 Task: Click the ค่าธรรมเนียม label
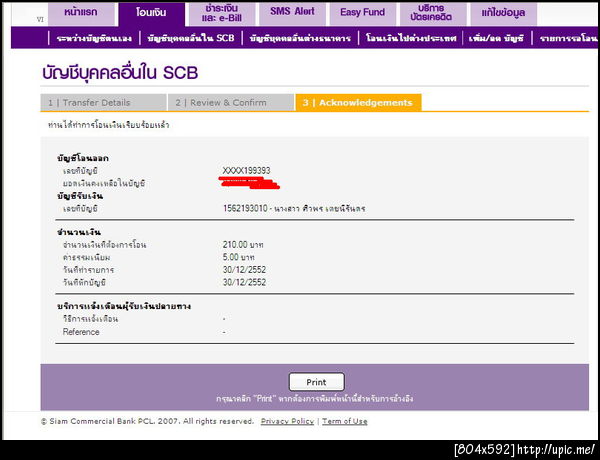pyautogui.click(x=86, y=258)
